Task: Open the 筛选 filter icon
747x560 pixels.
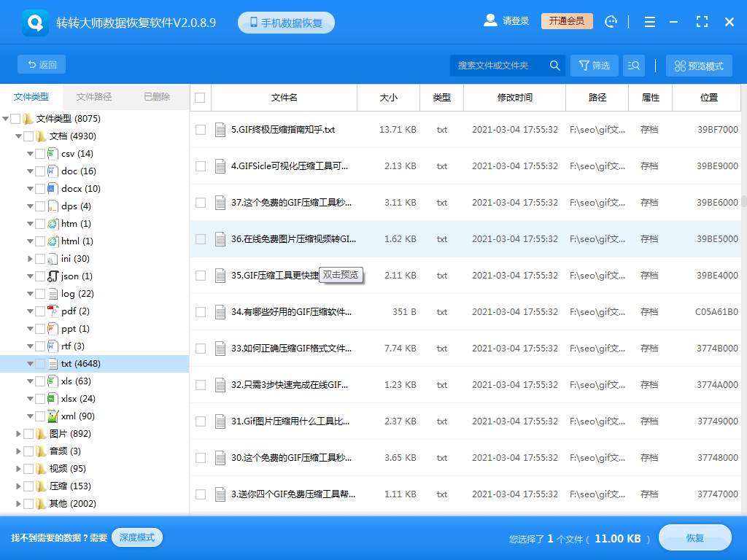Action: [x=593, y=65]
